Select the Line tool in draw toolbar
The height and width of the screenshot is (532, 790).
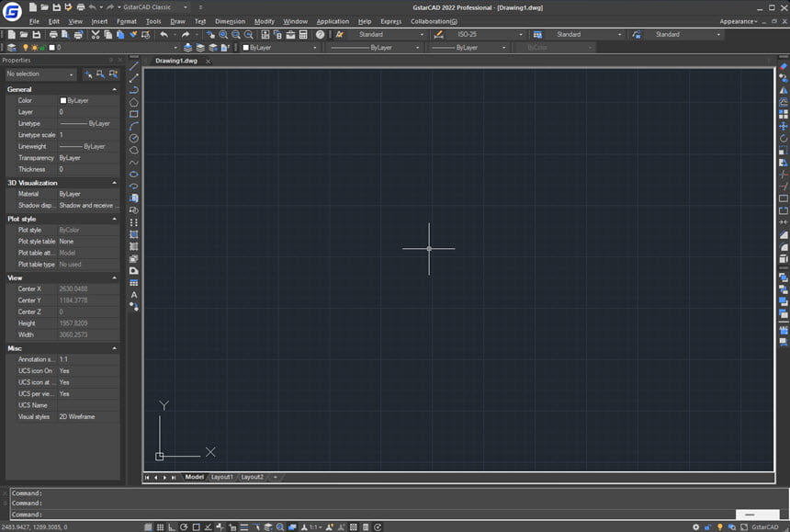click(x=133, y=66)
